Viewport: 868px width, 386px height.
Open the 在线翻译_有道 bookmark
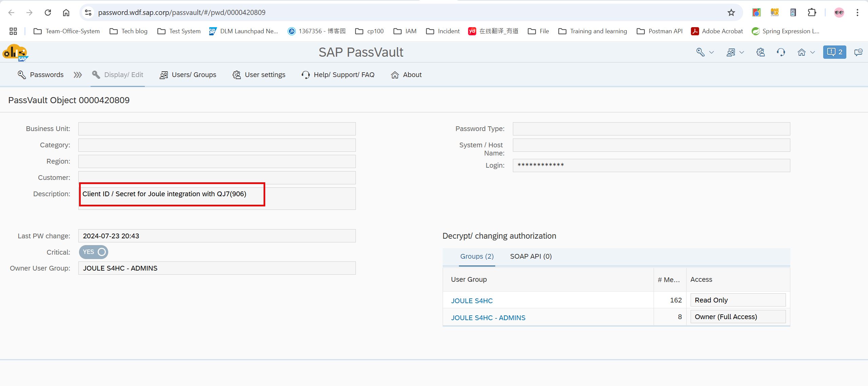tap(493, 31)
